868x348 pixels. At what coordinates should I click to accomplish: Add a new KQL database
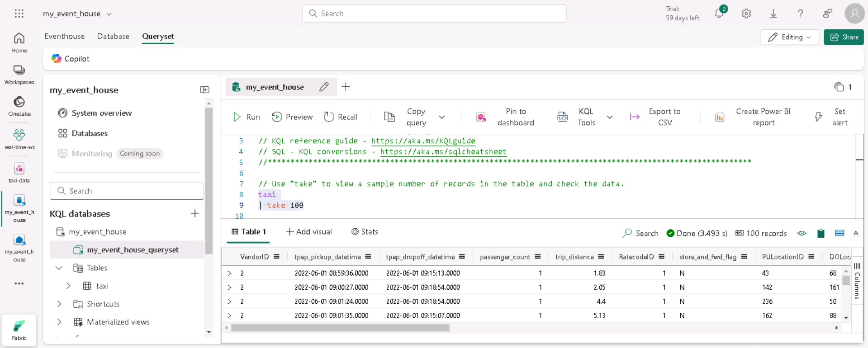pyautogui.click(x=195, y=213)
